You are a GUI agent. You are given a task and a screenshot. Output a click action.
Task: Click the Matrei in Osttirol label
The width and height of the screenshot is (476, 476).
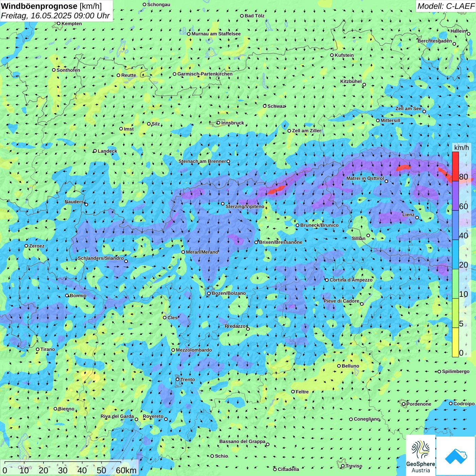click(365, 178)
